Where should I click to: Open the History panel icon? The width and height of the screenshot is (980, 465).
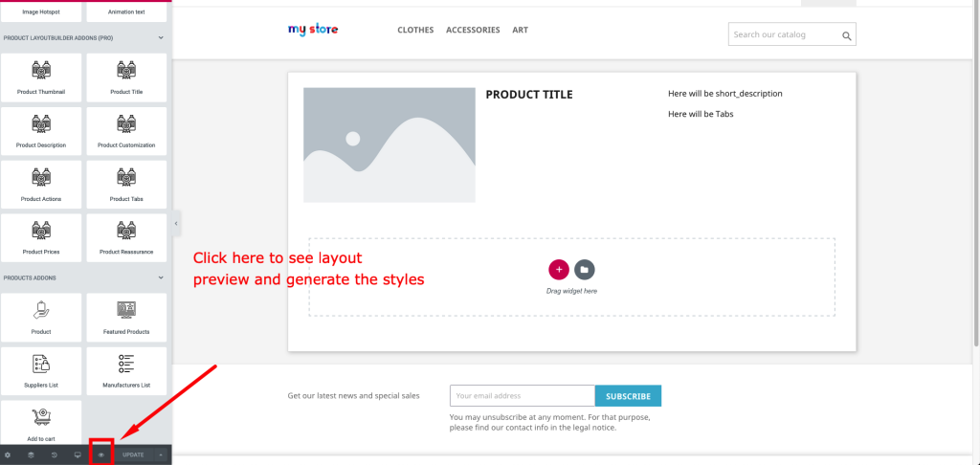(55, 454)
